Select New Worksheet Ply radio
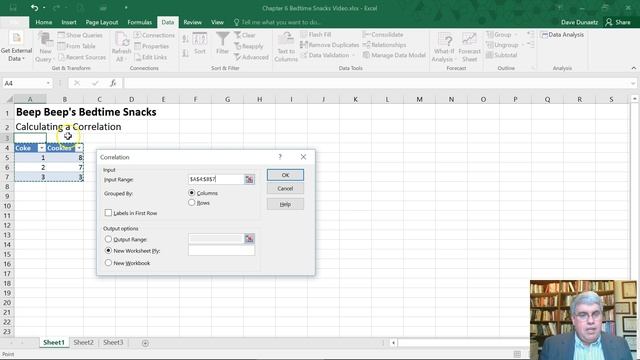The width and height of the screenshot is (640, 360). tap(108, 250)
